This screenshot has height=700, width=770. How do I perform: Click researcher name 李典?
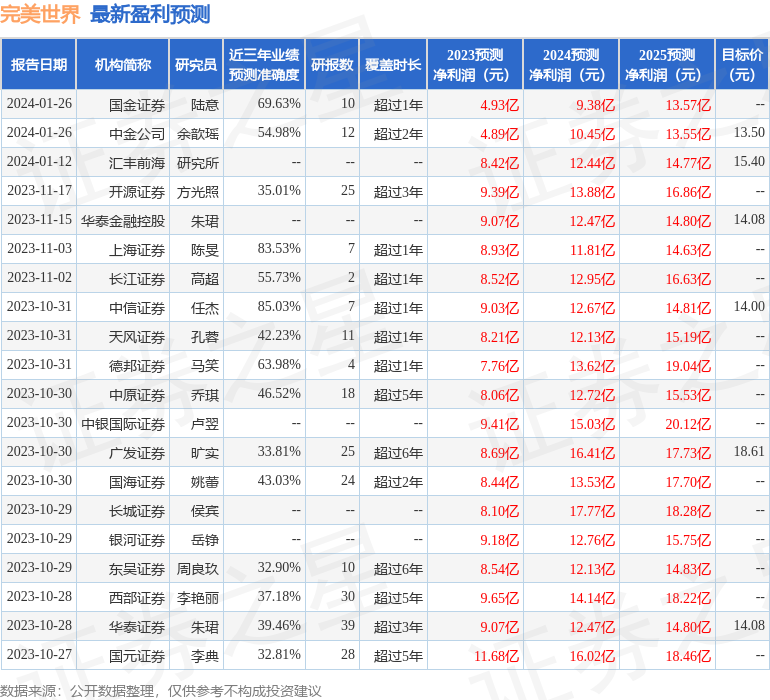point(205,656)
